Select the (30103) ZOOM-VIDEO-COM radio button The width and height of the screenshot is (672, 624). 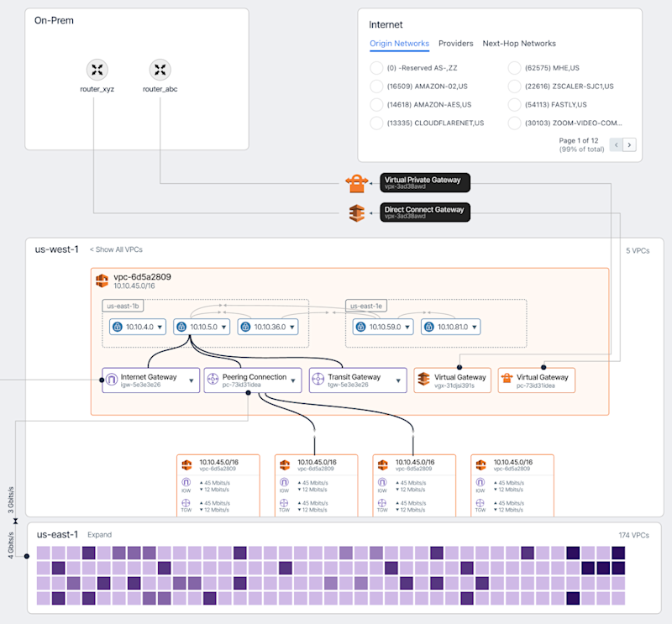pyautogui.click(x=514, y=123)
